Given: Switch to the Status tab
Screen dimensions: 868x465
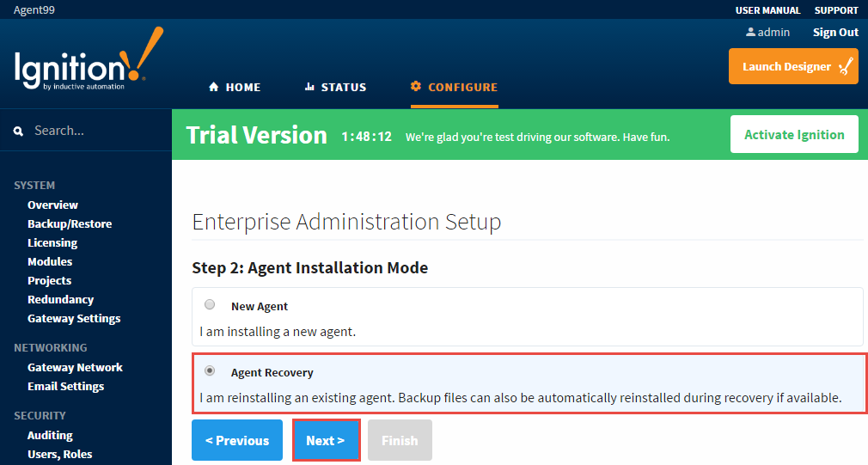Looking at the screenshot, I should 335,87.
